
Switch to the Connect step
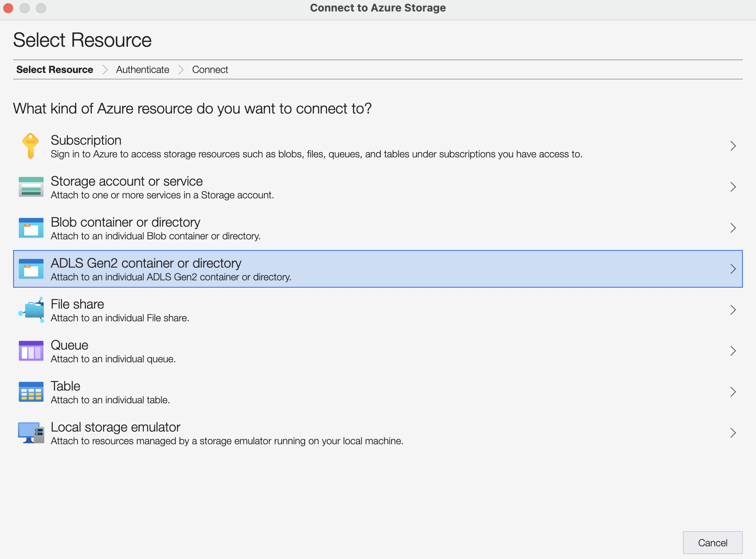pyautogui.click(x=210, y=69)
